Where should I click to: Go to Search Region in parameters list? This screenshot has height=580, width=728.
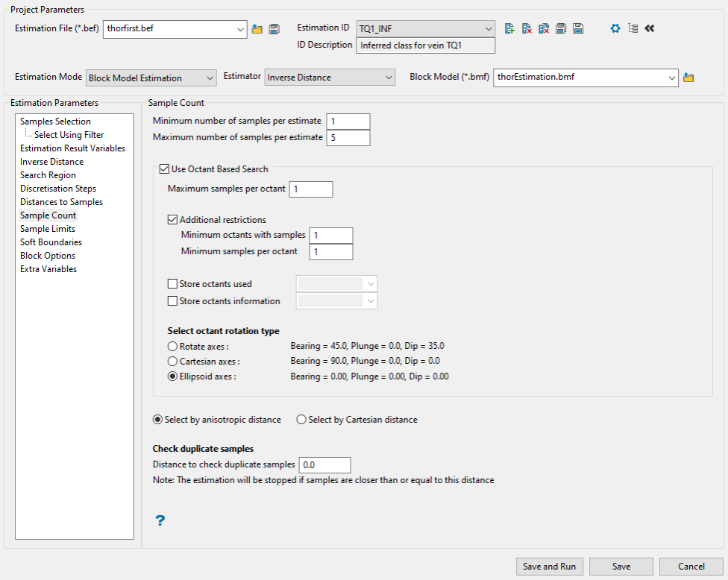48,175
